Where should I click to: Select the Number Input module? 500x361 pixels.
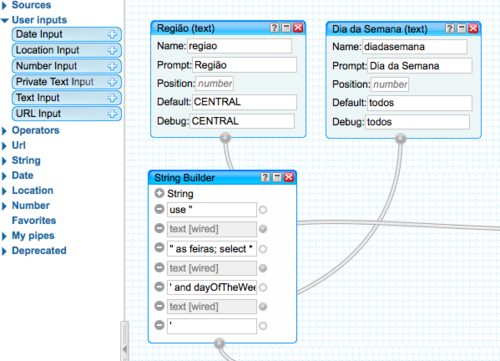click(x=66, y=66)
